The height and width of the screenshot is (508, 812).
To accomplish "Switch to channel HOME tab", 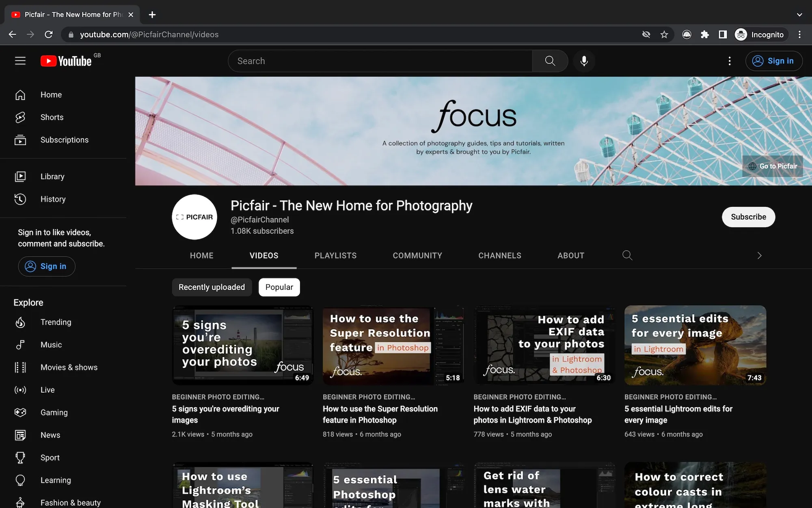I will pyautogui.click(x=202, y=256).
